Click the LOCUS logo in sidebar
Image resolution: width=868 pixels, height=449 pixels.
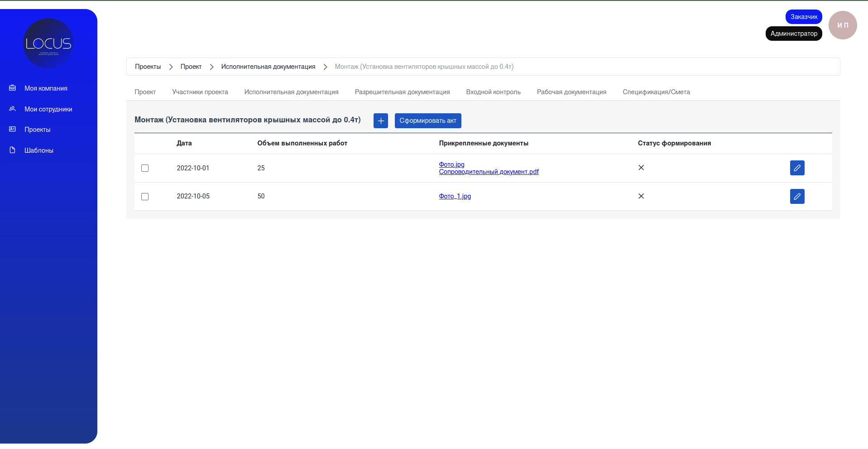coord(48,43)
